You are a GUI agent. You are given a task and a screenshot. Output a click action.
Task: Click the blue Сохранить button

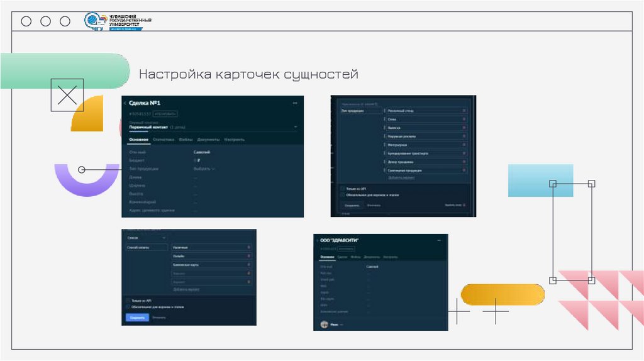pos(137,318)
